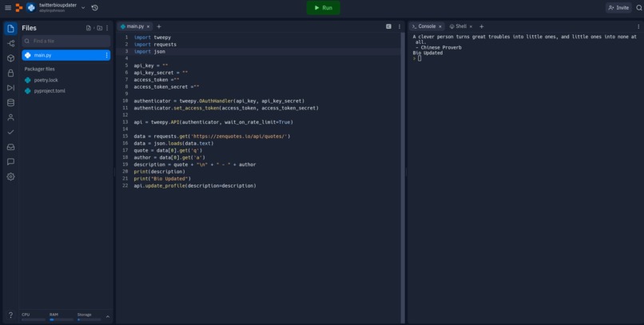This screenshot has height=325, width=644.
Task: Add a new tab in editor pane
Action: 159,26
